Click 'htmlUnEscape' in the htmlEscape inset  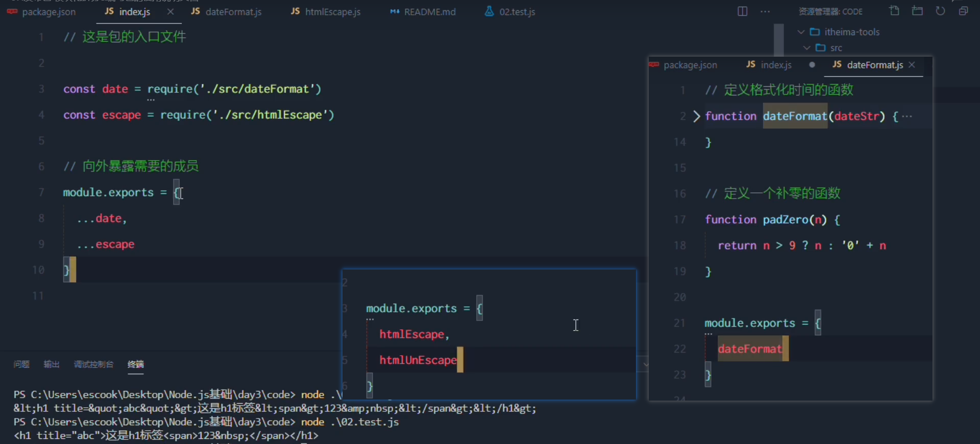point(418,360)
